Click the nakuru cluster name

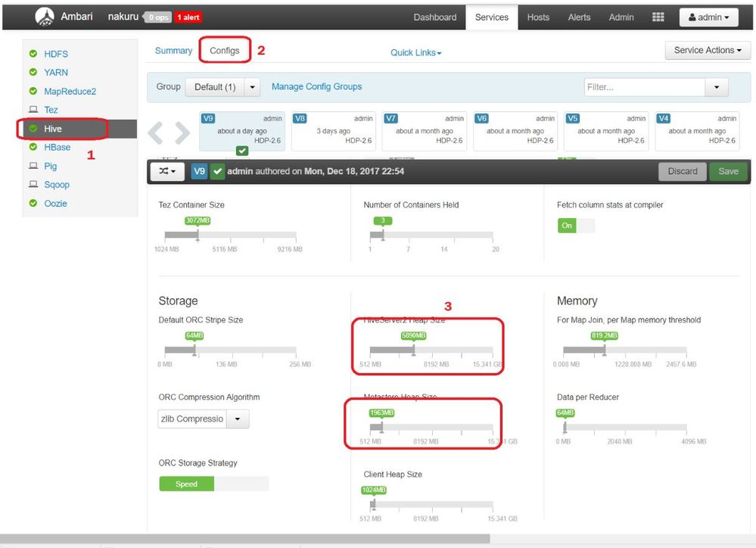[x=123, y=17]
